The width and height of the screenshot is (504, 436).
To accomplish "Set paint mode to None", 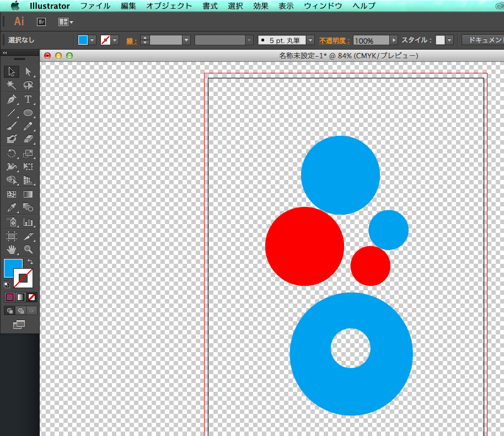I will 32,297.
